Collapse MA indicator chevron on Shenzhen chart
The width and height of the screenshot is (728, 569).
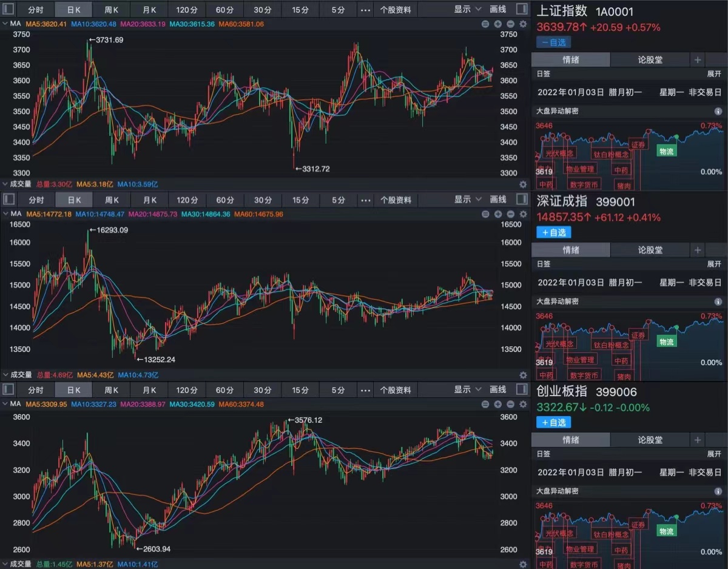6,214
